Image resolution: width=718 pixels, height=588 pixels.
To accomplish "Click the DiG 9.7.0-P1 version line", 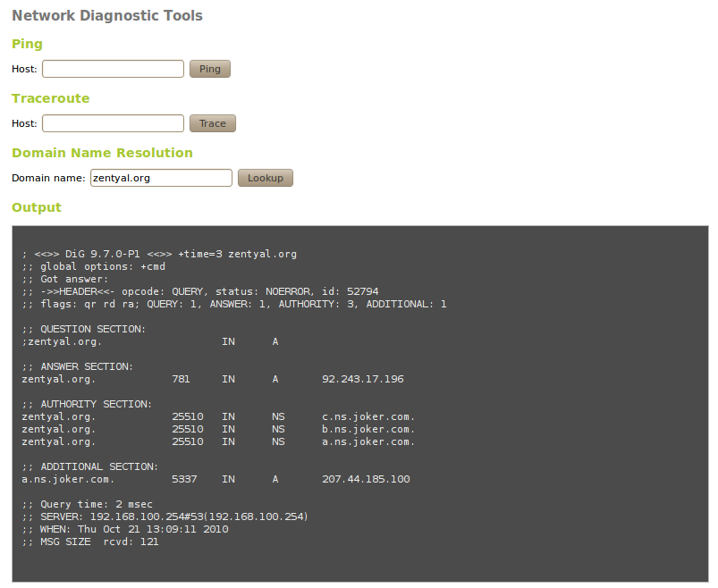I will 159,254.
